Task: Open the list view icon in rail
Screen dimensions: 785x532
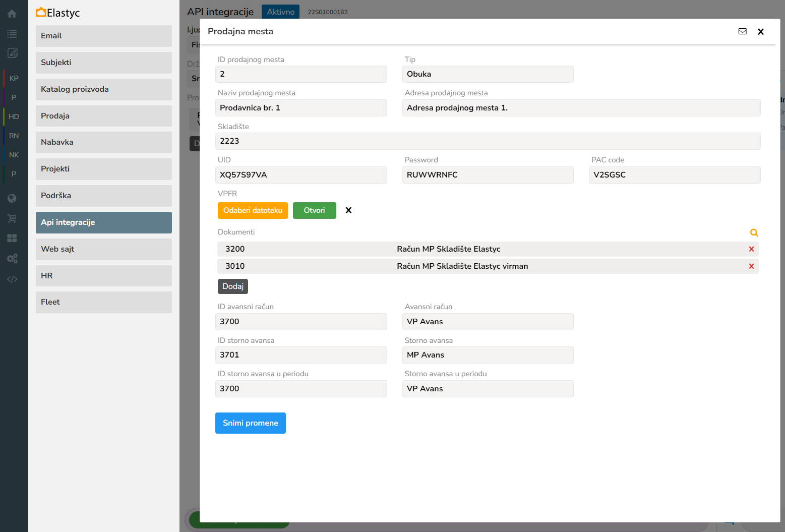Action: [x=12, y=34]
